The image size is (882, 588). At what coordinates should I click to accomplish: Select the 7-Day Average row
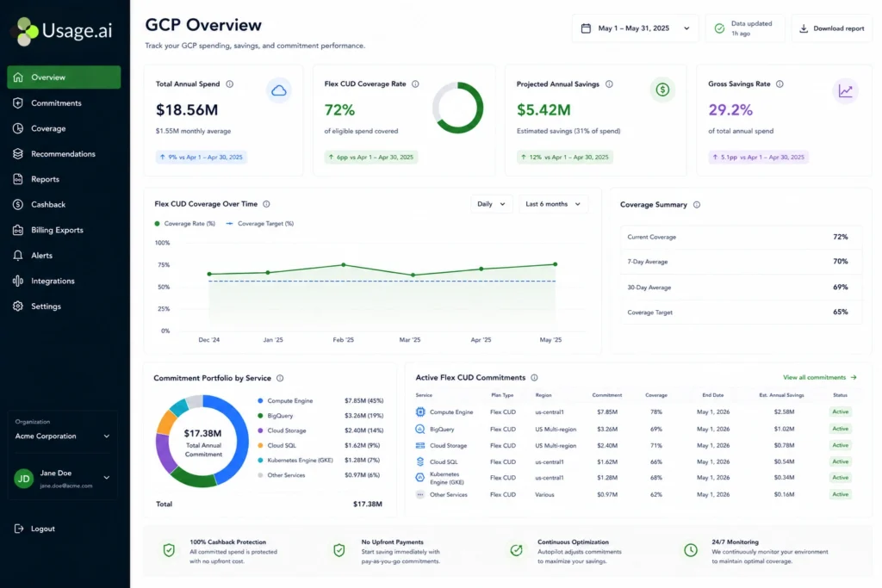[x=741, y=262]
